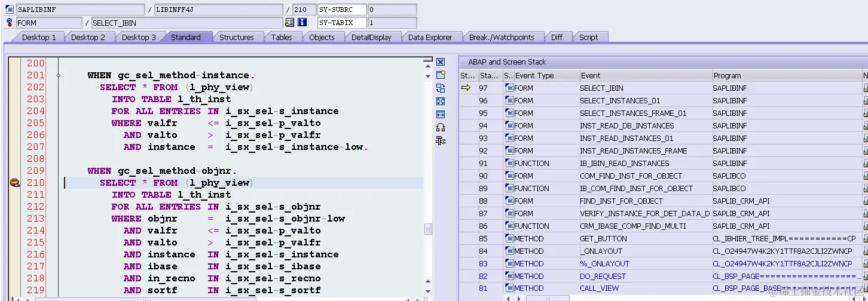Click the LIBINFF4J include field
868x301 pixels.
pyautogui.click(x=218, y=10)
